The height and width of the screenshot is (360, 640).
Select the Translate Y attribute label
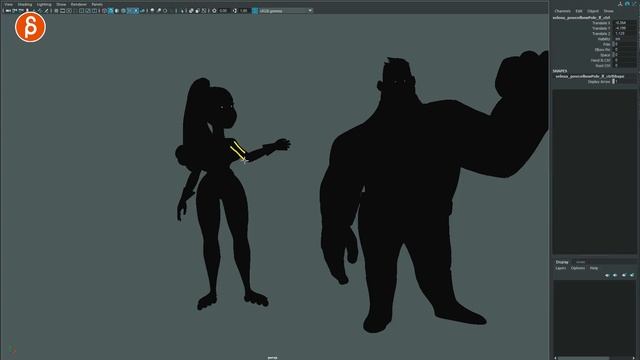601,28
